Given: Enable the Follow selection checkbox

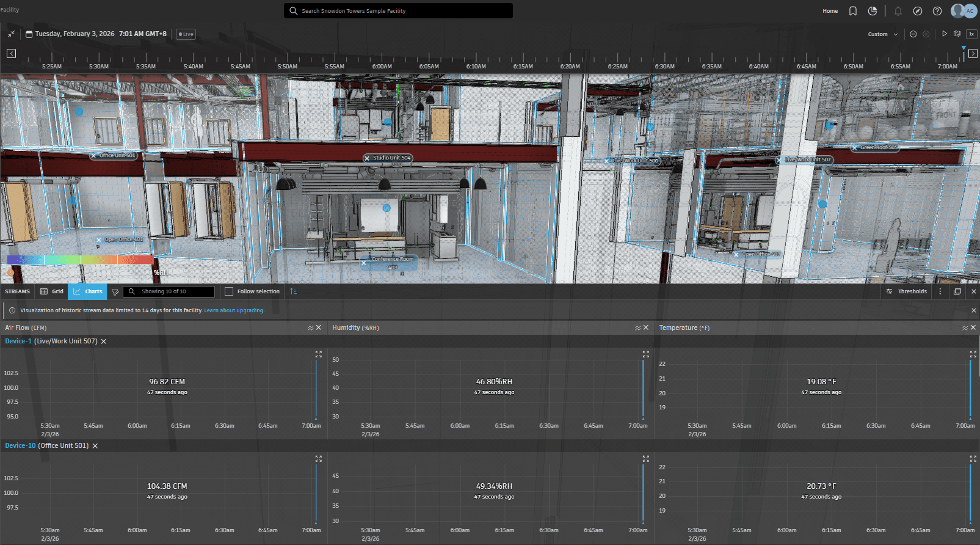Looking at the screenshot, I should point(229,291).
